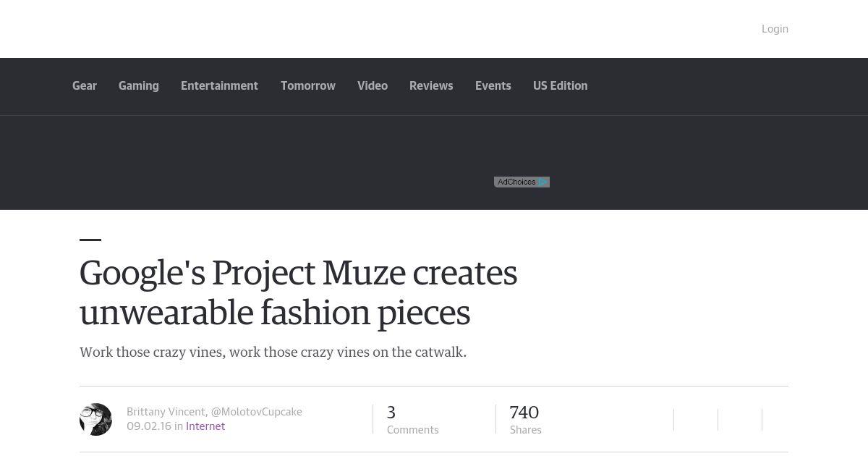The image size is (868, 456).
Task: View Brittany Vincent's author page
Action: click(166, 412)
